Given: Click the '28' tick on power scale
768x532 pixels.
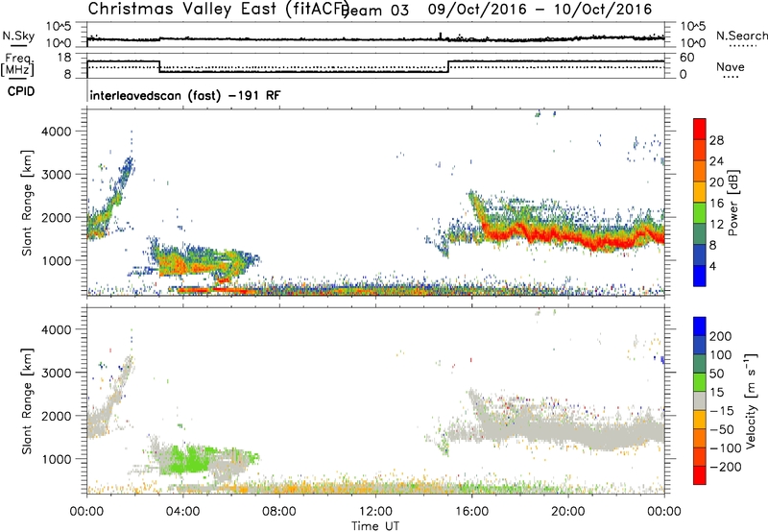Looking at the screenshot, I should tap(716, 140).
